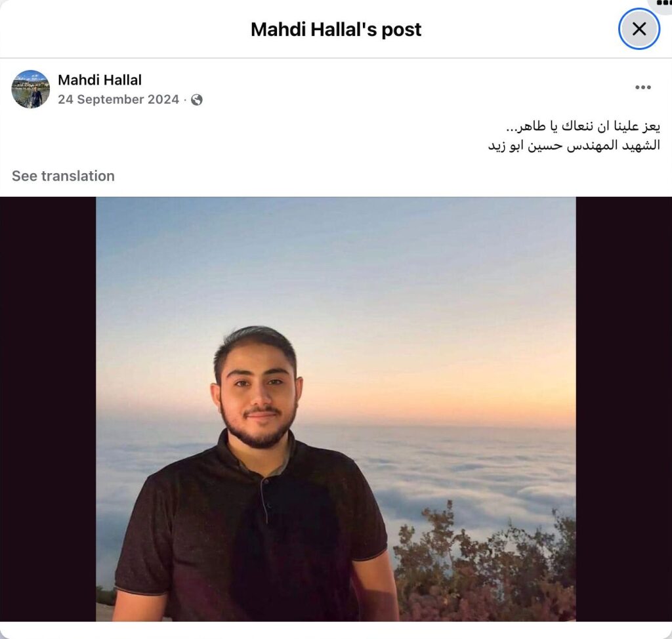
Task: Open the three-dot post options menu
Action: point(643,87)
